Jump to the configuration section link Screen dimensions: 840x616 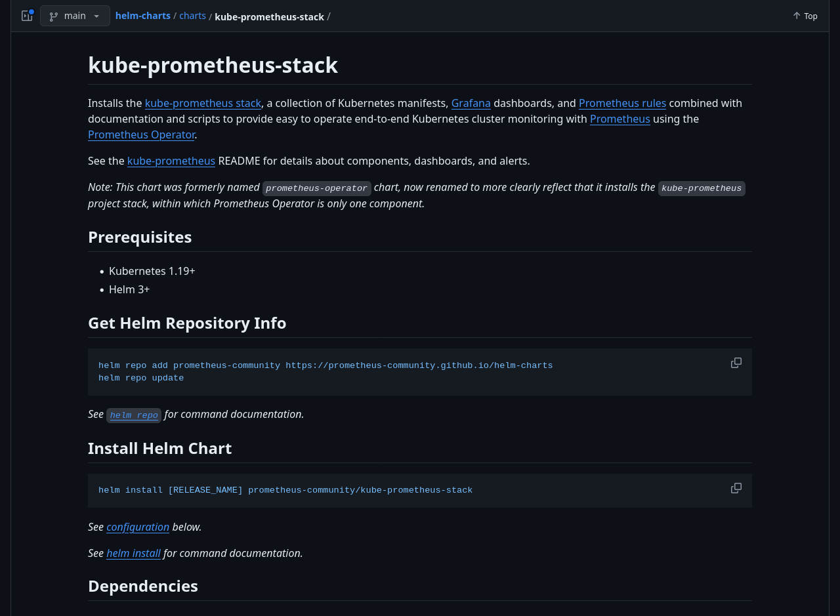click(x=138, y=527)
